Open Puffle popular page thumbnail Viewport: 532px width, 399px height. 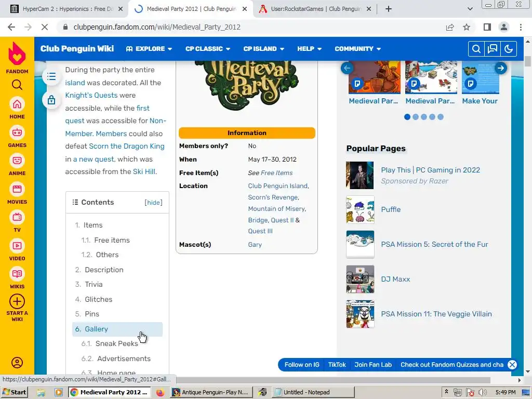pos(360,209)
